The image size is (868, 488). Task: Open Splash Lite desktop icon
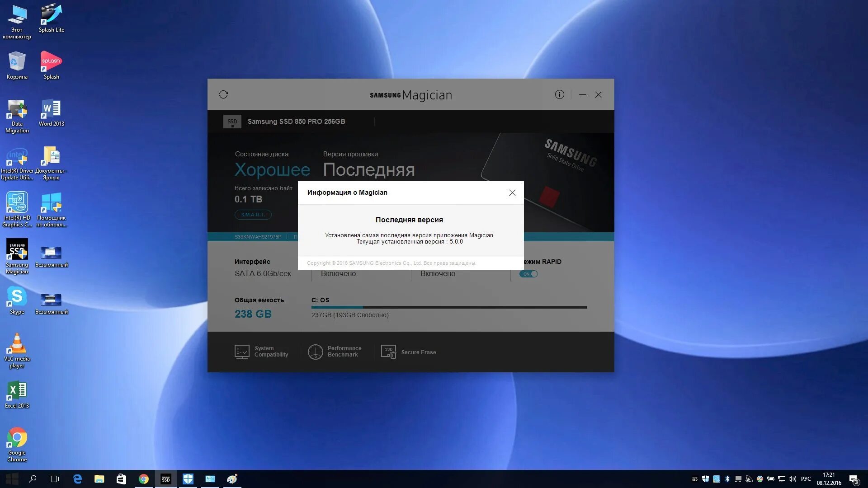click(51, 18)
